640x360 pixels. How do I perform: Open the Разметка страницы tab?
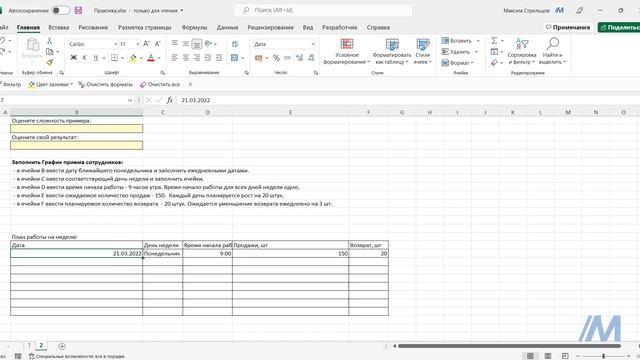(x=144, y=27)
